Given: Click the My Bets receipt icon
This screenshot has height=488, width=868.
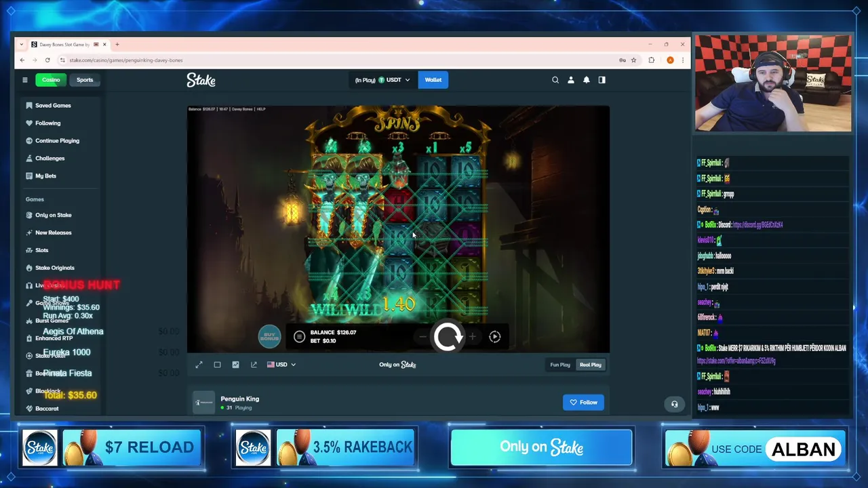Looking at the screenshot, I should pos(29,176).
